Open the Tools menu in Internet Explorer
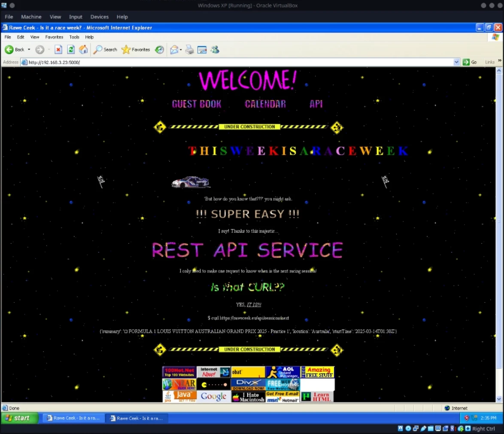This screenshot has height=434, width=504. 74,37
